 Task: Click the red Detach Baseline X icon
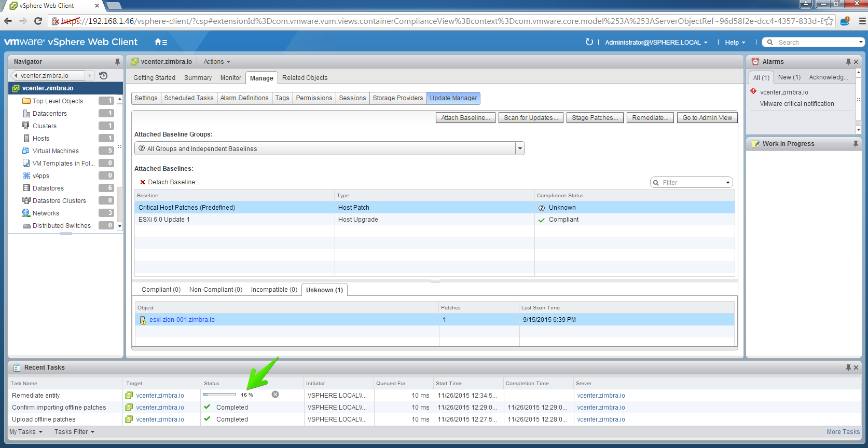click(x=143, y=182)
